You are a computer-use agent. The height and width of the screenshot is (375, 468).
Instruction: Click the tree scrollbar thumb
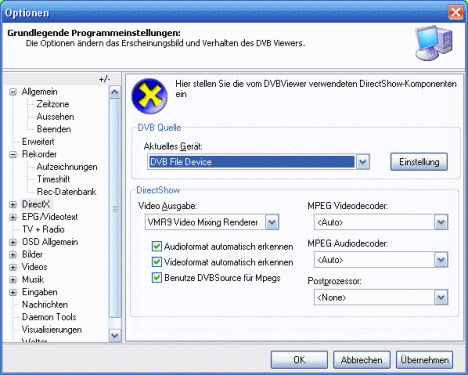[115, 208]
